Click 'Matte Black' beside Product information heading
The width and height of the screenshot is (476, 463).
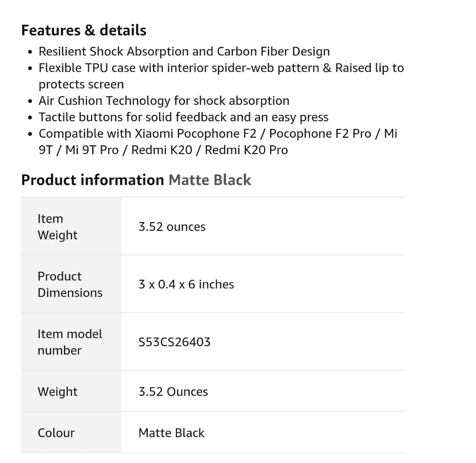210,180
